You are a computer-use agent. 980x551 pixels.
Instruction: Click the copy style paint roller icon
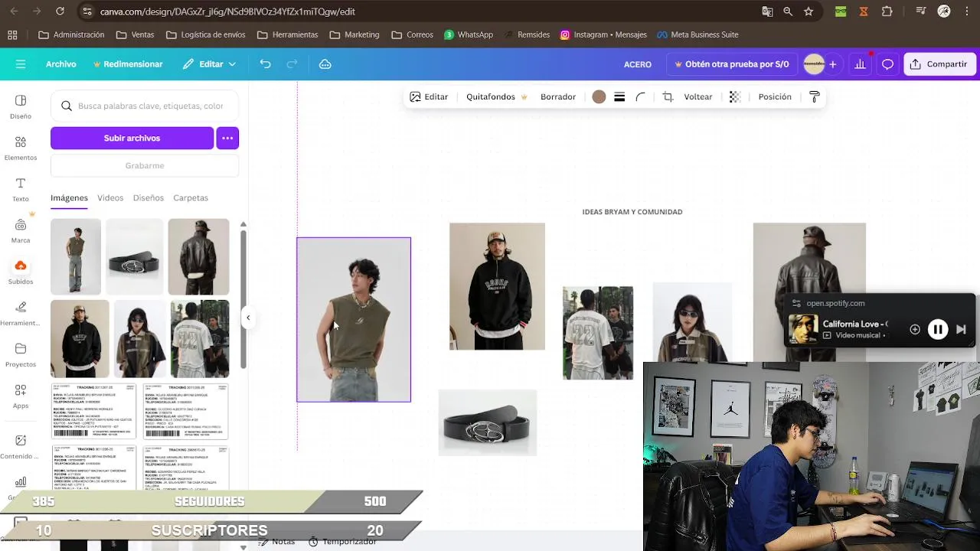[815, 97]
